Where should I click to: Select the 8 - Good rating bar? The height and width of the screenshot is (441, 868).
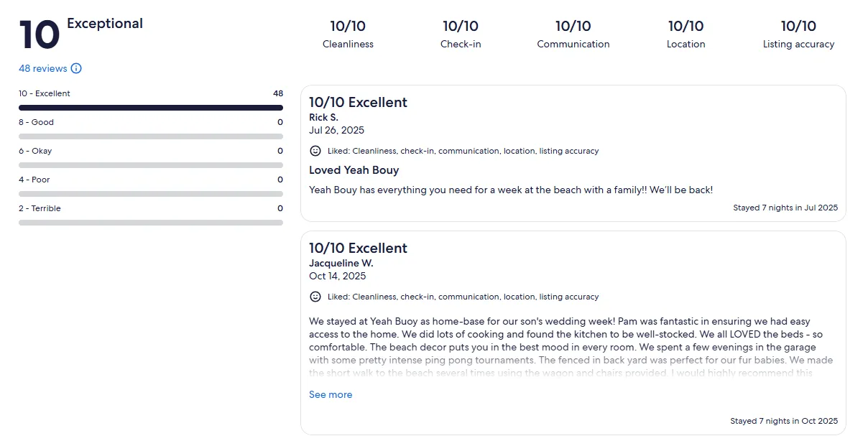[151, 136]
